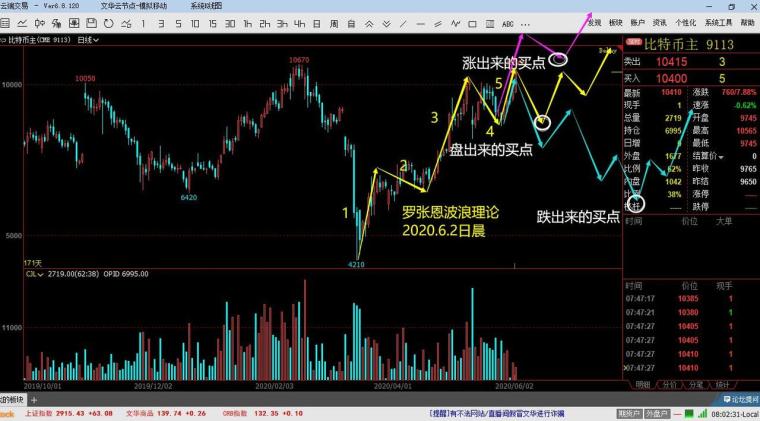Click the 论坛提问 button

pos(738,398)
